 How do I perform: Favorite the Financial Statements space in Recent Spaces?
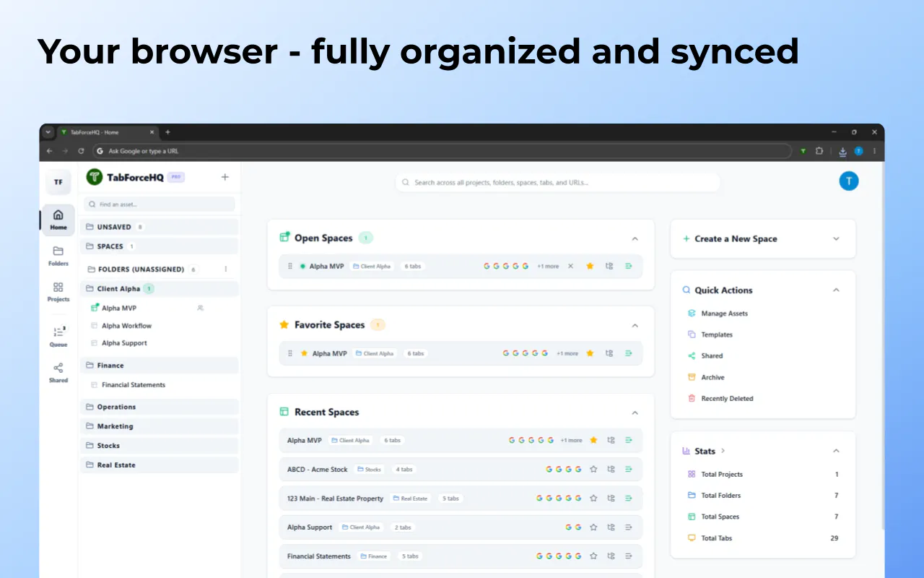point(593,556)
